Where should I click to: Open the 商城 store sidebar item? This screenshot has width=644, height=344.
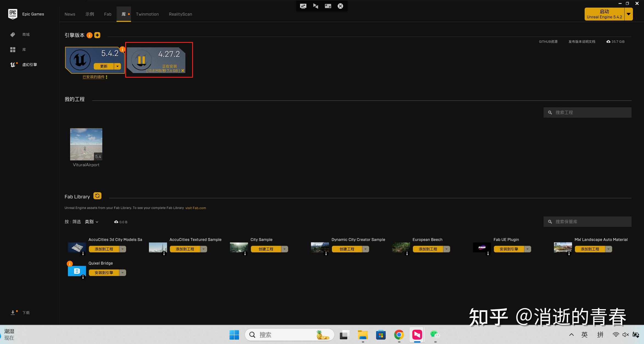point(26,35)
